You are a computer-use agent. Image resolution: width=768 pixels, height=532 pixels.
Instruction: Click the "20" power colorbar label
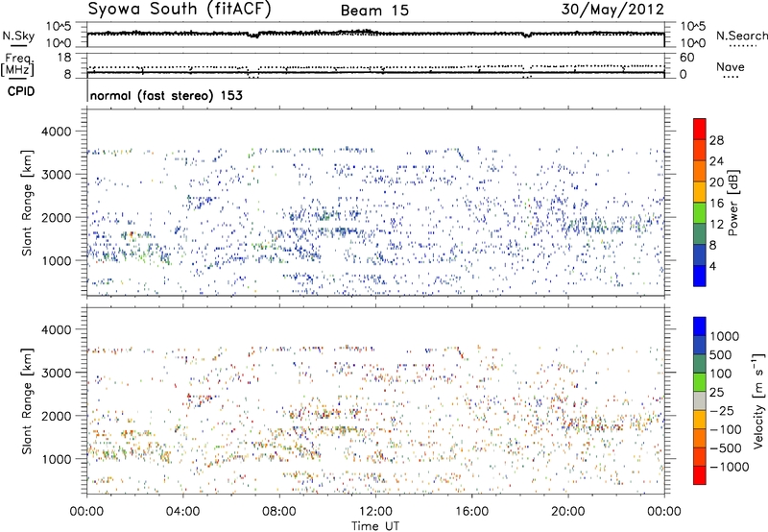716,182
